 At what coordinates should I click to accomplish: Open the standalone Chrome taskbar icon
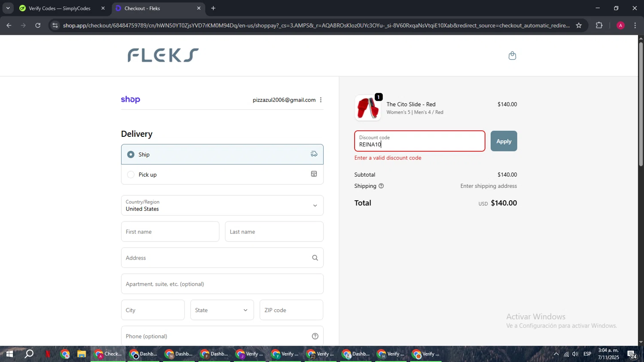coord(65,354)
